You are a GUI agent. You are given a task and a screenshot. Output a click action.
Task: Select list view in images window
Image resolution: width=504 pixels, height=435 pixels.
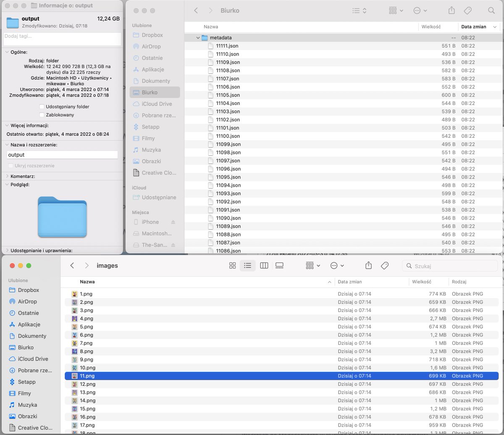pyautogui.click(x=248, y=265)
